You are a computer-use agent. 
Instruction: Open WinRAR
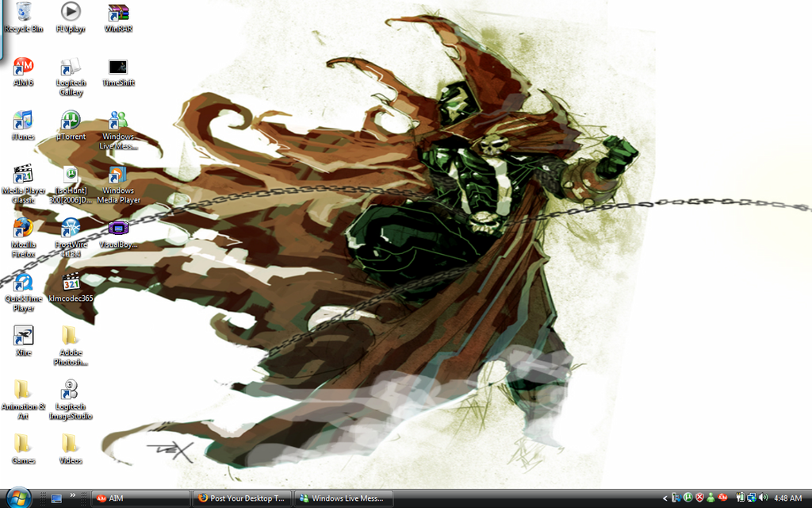[117, 13]
